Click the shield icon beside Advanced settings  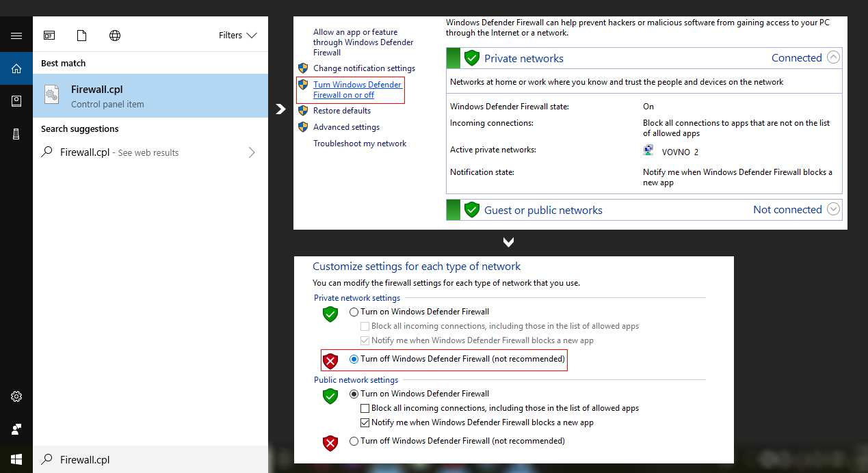pyautogui.click(x=303, y=127)
